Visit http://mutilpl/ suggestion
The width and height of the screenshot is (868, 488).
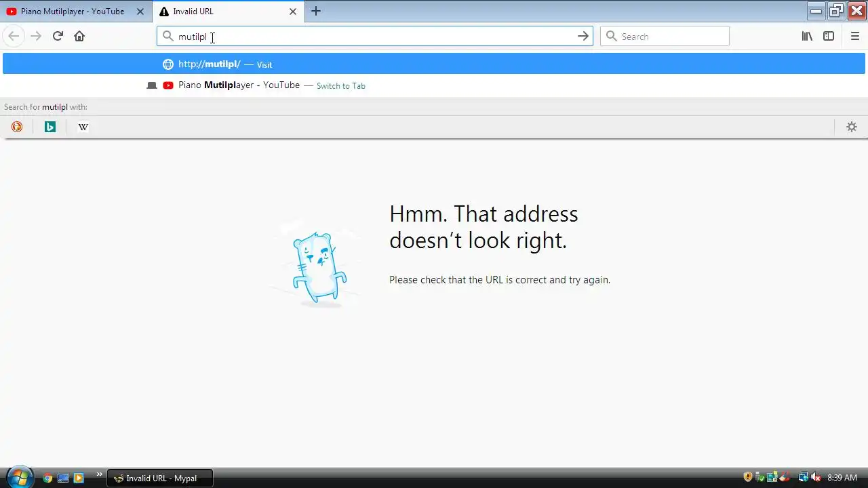tap(434, 64)
